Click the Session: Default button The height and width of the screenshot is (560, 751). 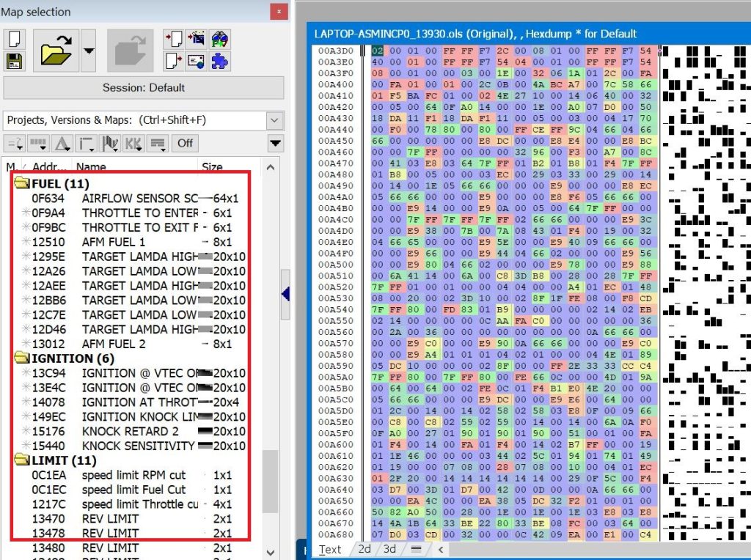point(143,88)
